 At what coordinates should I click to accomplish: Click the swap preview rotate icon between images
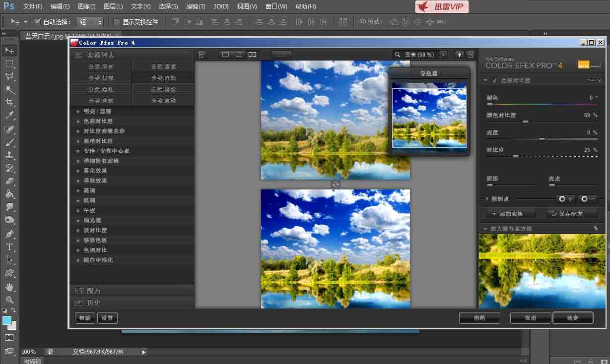point(336,184)
